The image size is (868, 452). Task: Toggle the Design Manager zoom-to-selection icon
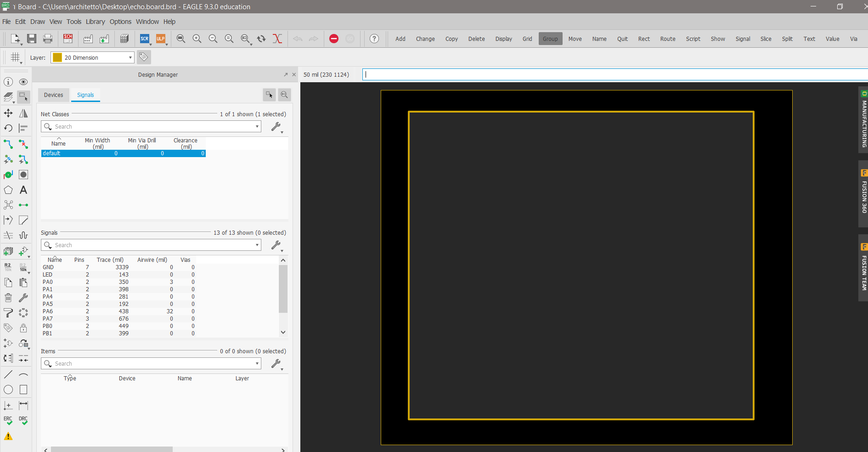pyautogui.click(x=285, y=95)
